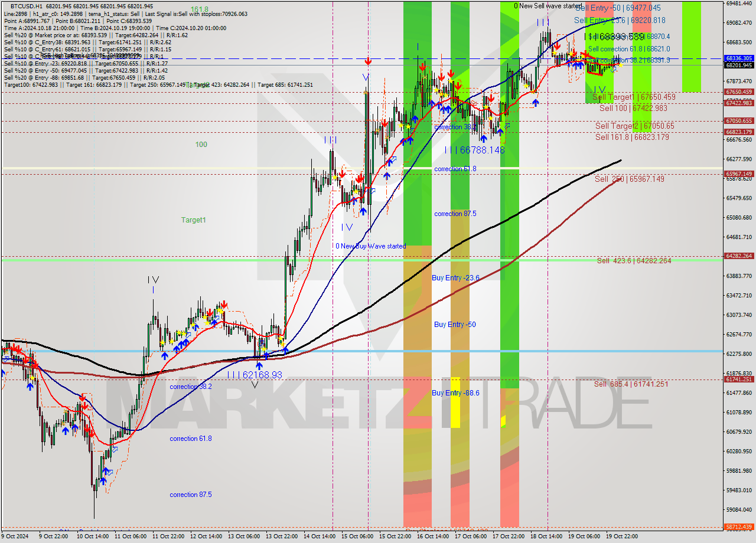Click the '9 Oct 2024' time axis label

14,537
